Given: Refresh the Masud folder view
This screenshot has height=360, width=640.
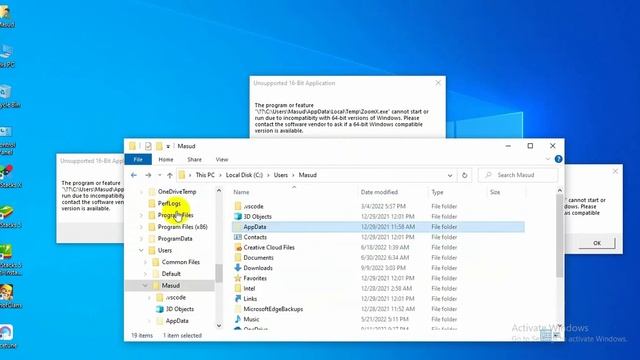Looking at the screenshot, I should [464, 175].
